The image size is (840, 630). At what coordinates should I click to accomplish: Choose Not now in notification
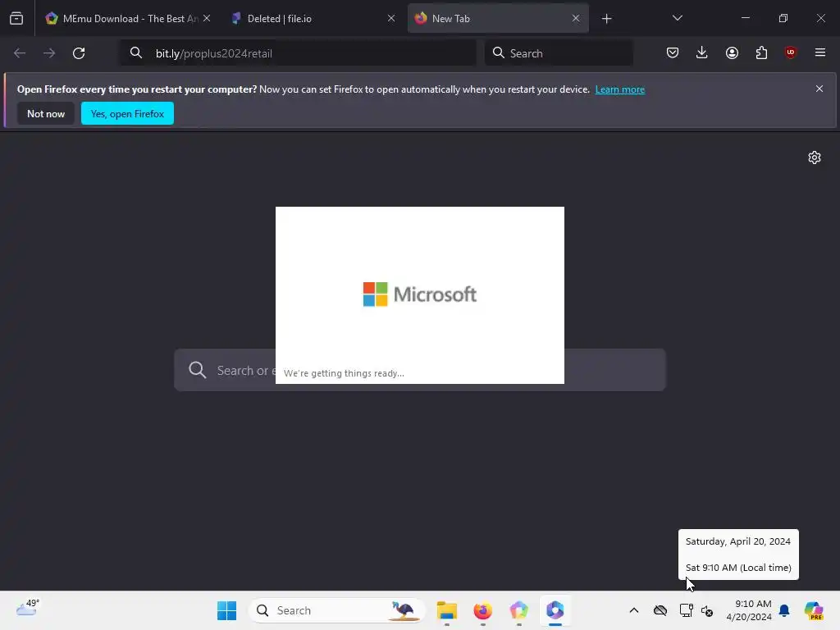point(46,113)
